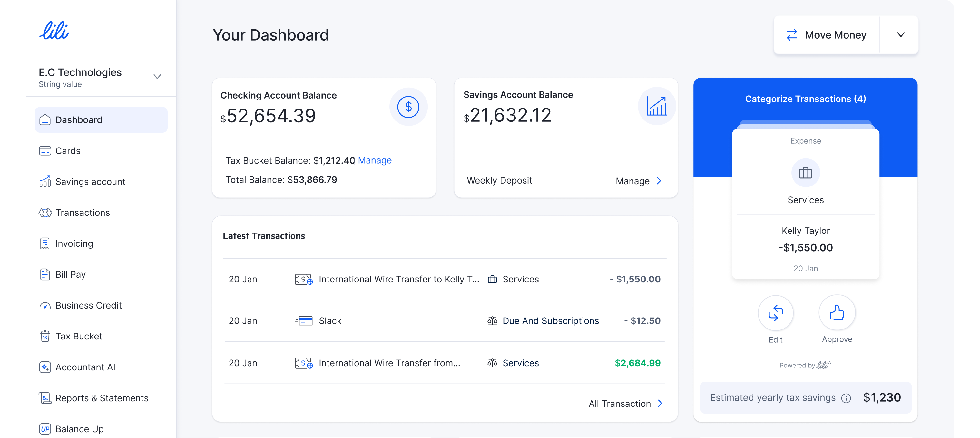The width and height of the screenshot is (980, 438).
Task: Click the thumbs-up Approve icon
Action: click(837, 313)
